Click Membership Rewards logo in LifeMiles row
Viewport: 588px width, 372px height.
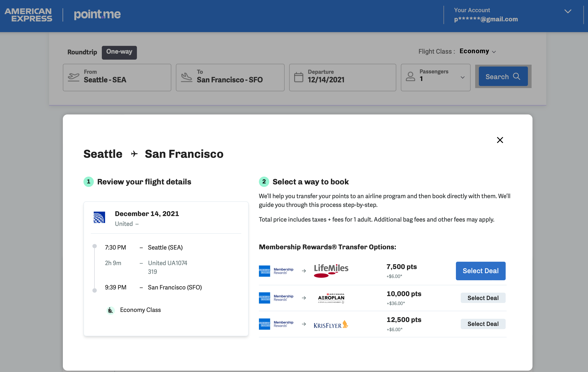276,271
